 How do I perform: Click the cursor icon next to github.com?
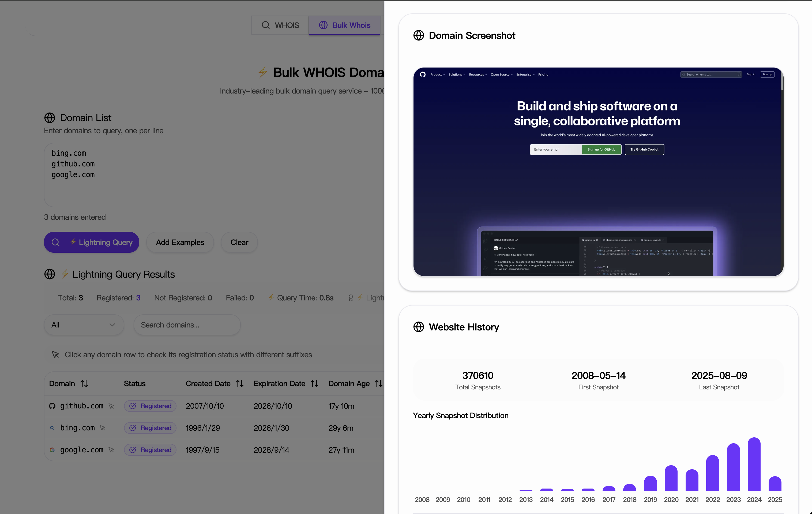coord(111,406)
